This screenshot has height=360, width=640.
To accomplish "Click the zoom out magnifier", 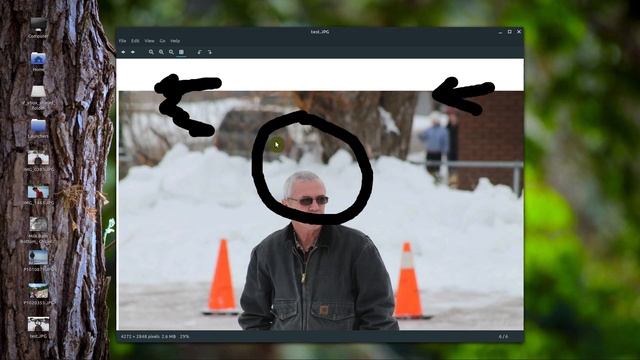I will coord(161,52).
